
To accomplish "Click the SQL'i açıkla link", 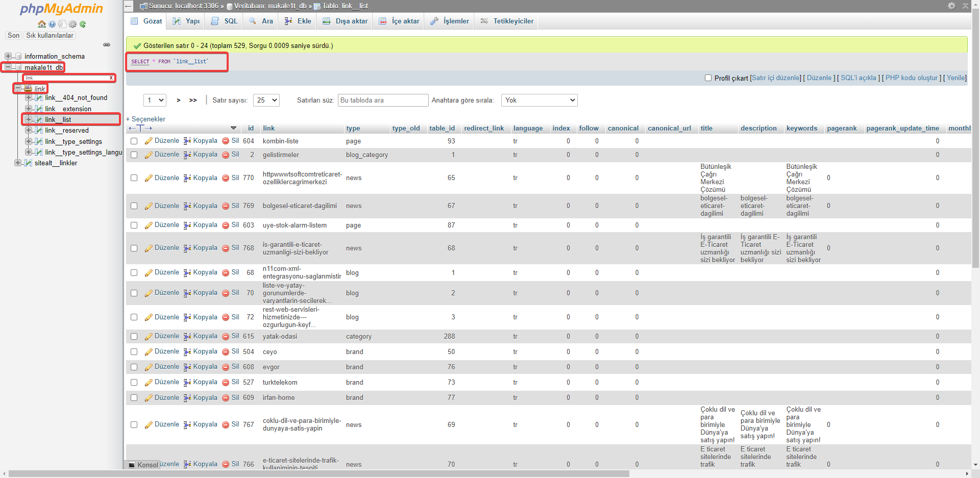I will [859, 78].
